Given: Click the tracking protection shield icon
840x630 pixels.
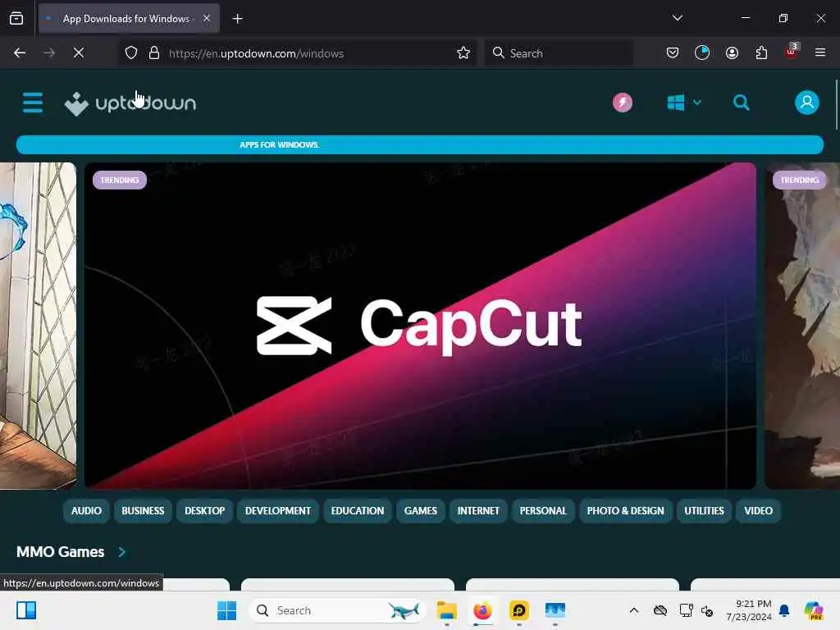Looking at the screenshot, I should point(130,52).
